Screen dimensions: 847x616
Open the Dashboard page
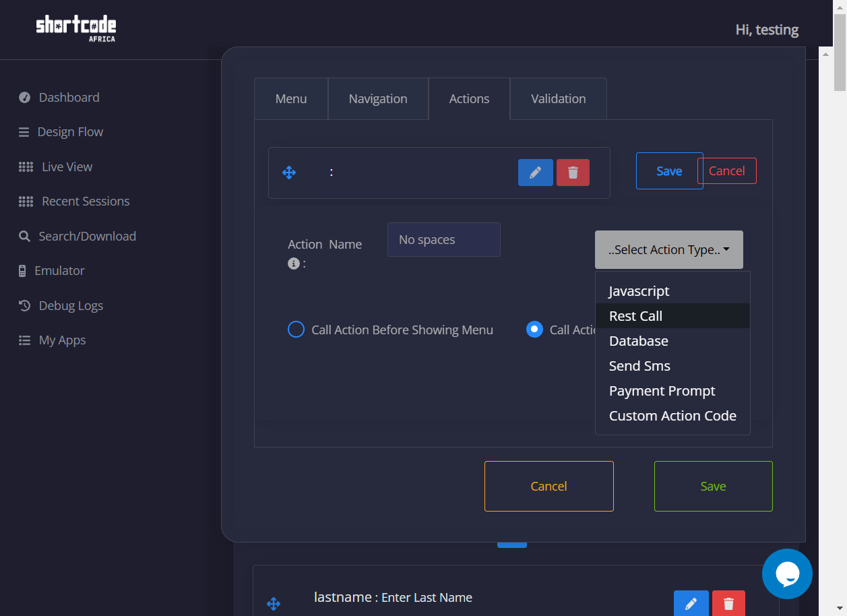pos(69,98)
